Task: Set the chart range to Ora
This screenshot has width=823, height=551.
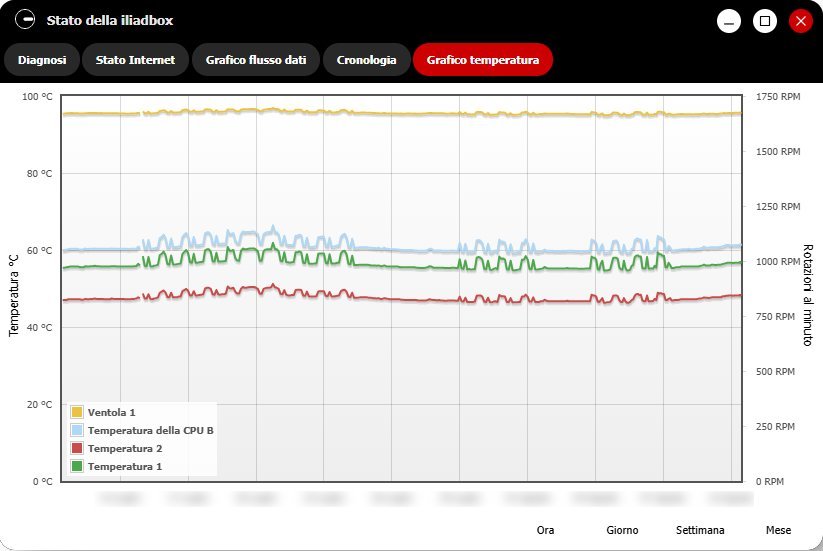Action: point(545,530)
